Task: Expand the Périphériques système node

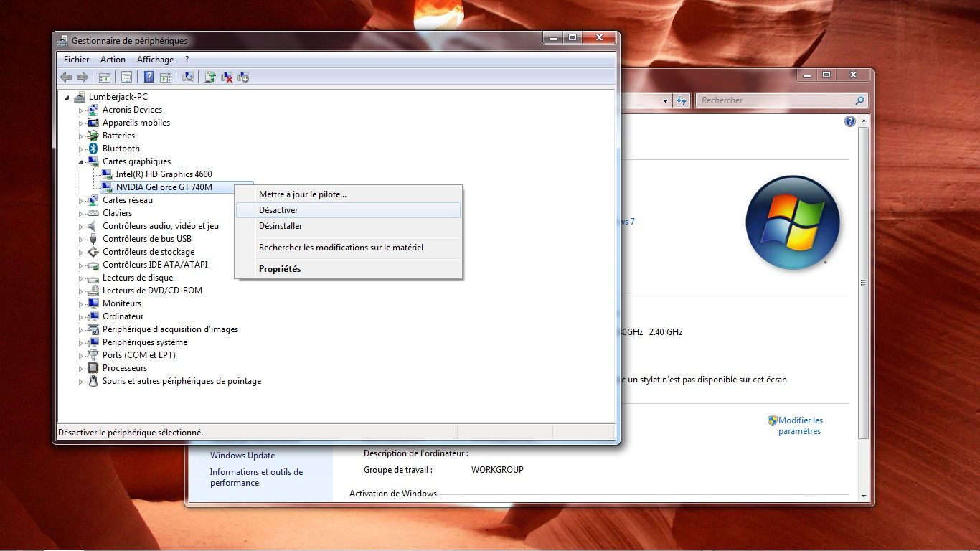Action: 81,343
